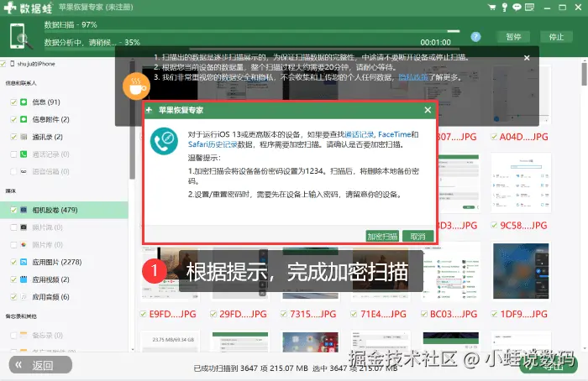Screen dimensions: 588x381
Task: Open the 隐私政策 link
Action: (x=413, y=77)
